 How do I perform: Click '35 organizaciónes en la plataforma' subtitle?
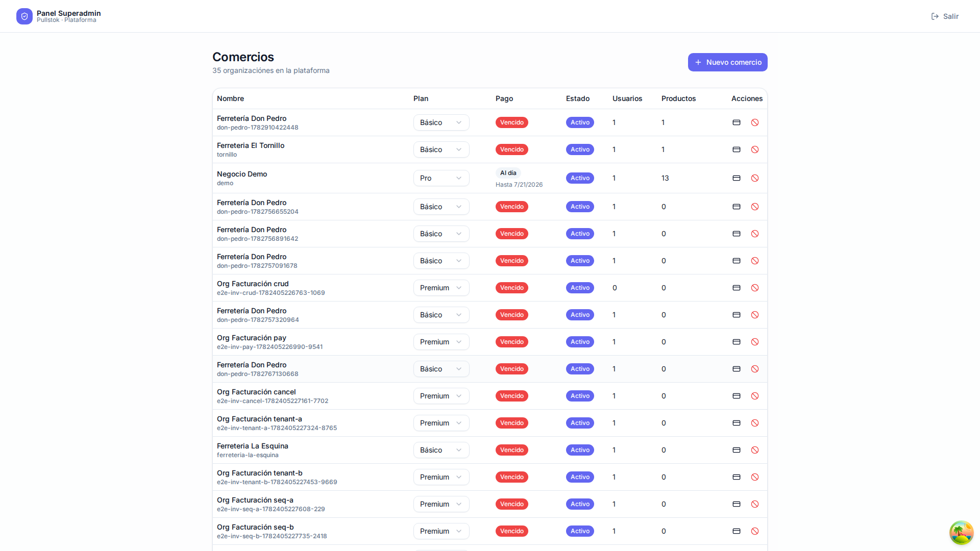(271, 70)
